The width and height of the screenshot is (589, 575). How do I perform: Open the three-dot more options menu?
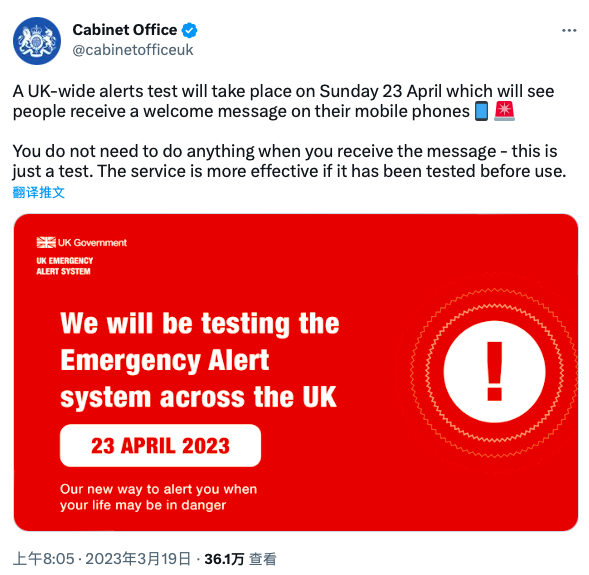click(x=569, y=30)
